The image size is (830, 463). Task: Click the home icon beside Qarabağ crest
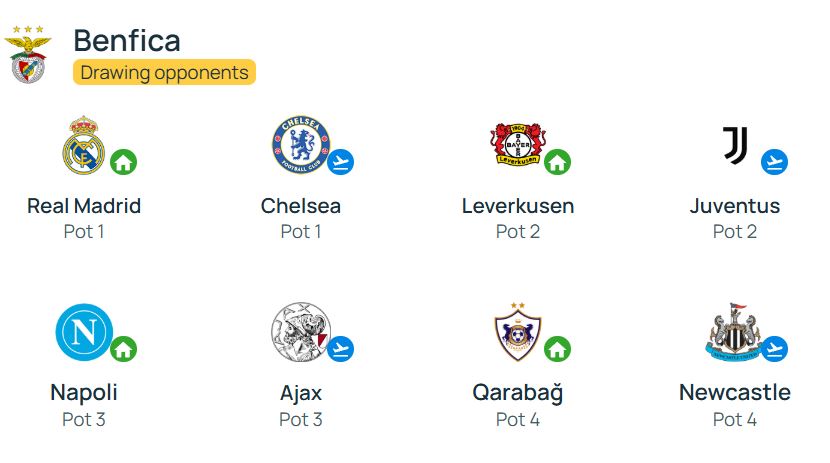point(557,349)
